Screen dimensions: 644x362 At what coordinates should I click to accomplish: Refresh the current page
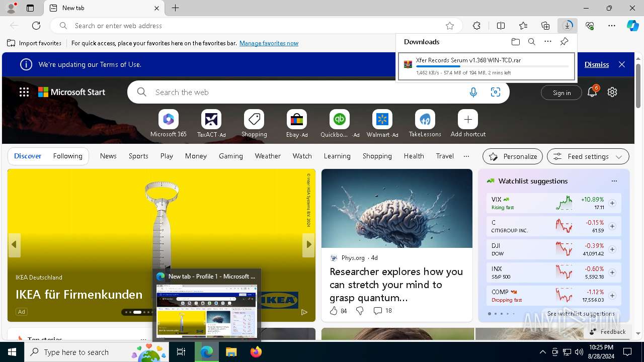tap(36, 26)
